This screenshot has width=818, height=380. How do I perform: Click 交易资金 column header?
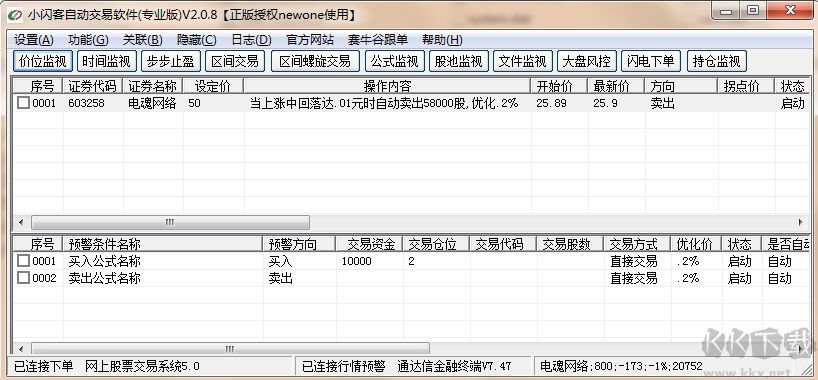(369, 244)
